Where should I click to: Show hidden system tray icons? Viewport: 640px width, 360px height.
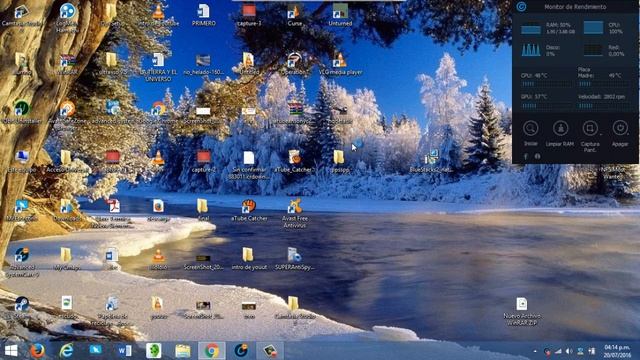tap(535, 351)
